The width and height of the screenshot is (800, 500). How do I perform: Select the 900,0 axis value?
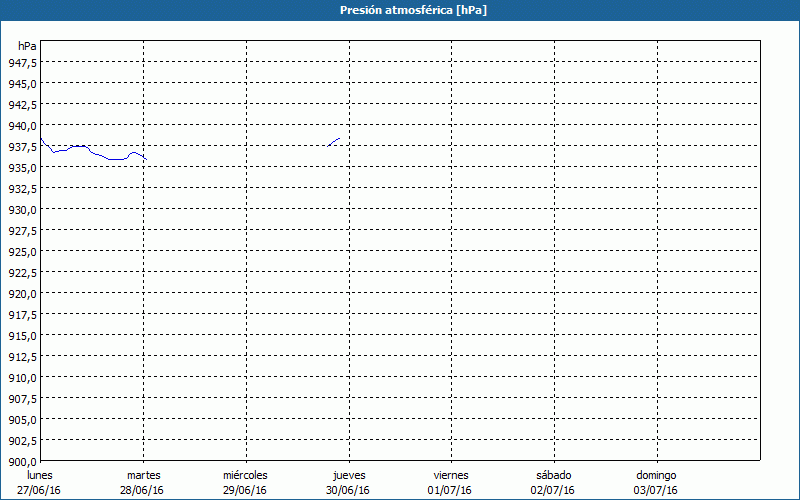(x=22, y=462)
